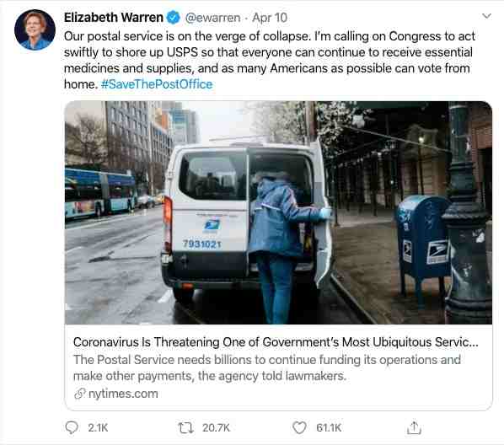Open the Apr 10 timestamp link
The image size is (504, 445).
270,18
